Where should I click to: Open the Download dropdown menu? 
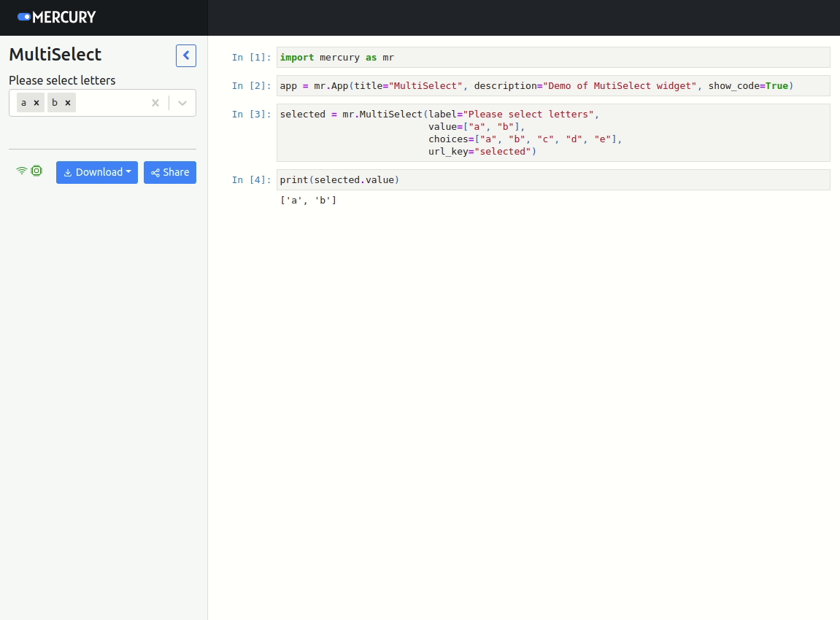tap(97, 172)
